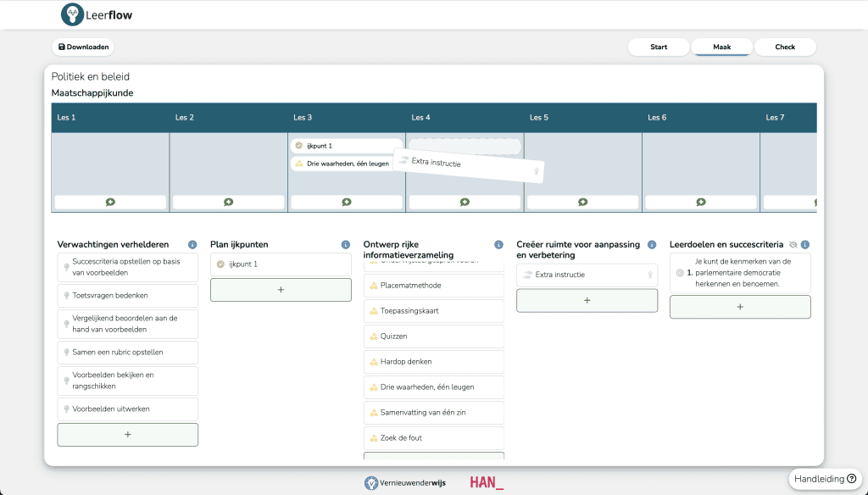Click the Leerflow logo icon
Screen dimensions: 868x495
point(73,14)
